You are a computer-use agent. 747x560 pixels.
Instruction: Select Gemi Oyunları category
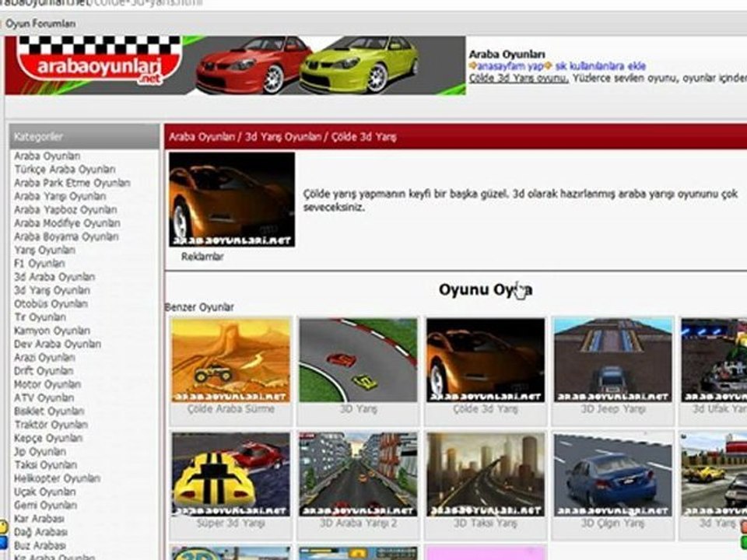(45, 505)
